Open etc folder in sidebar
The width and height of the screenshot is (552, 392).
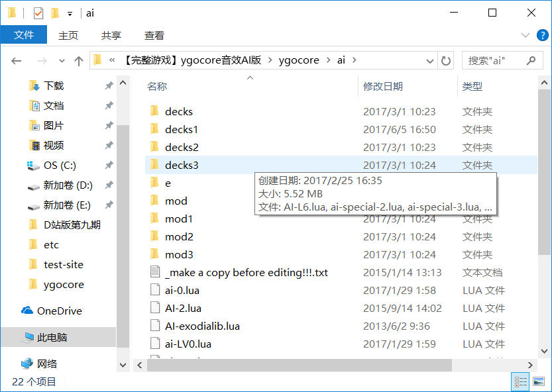(51, 244)
